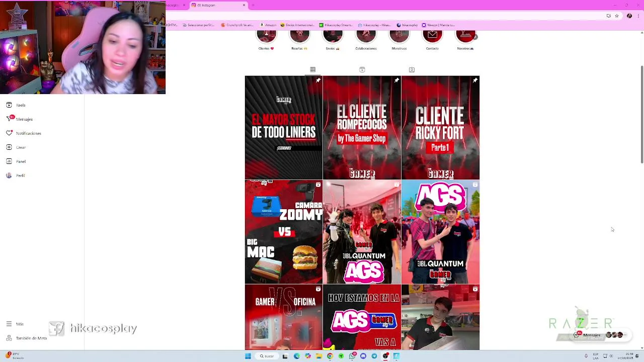Image resolution: width=644 pixels, height=362 pixels.
Task: Open the Colaboraciones story highlight
Action: coord(366,39)
